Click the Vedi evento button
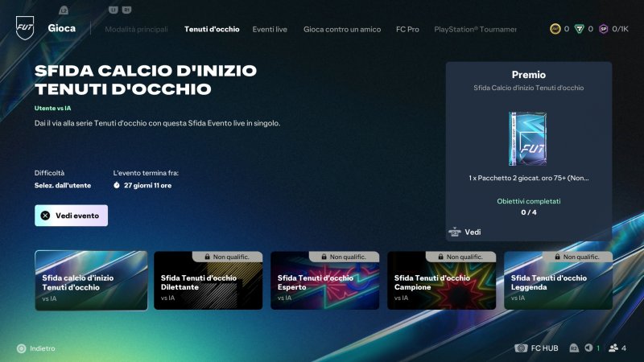 (71, 216)
